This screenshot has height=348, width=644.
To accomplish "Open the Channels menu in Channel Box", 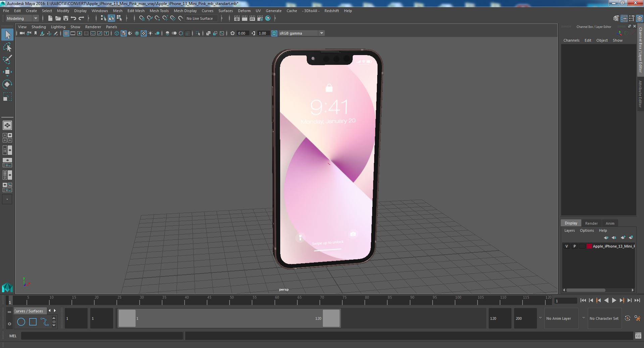I will tap(571, 40).
